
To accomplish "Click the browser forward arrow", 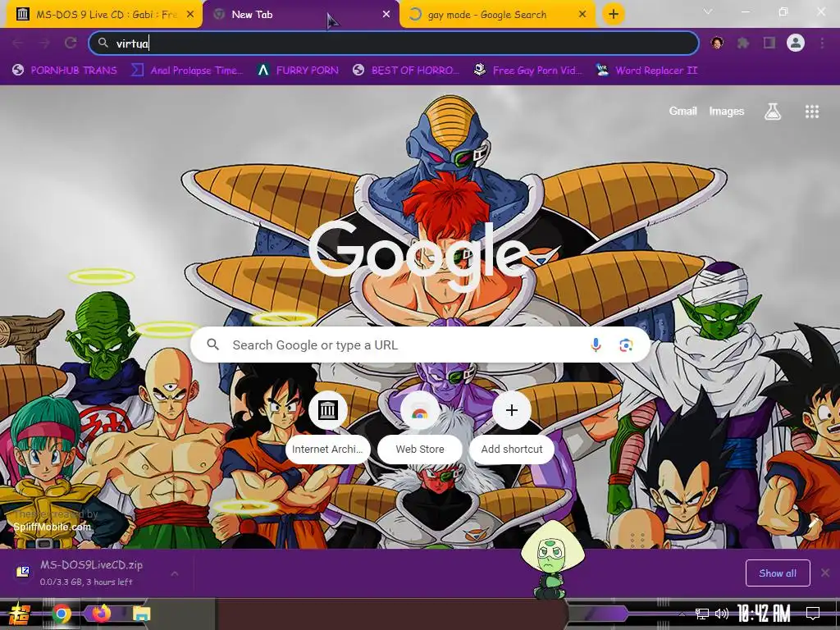I will (x=44, y=43).
